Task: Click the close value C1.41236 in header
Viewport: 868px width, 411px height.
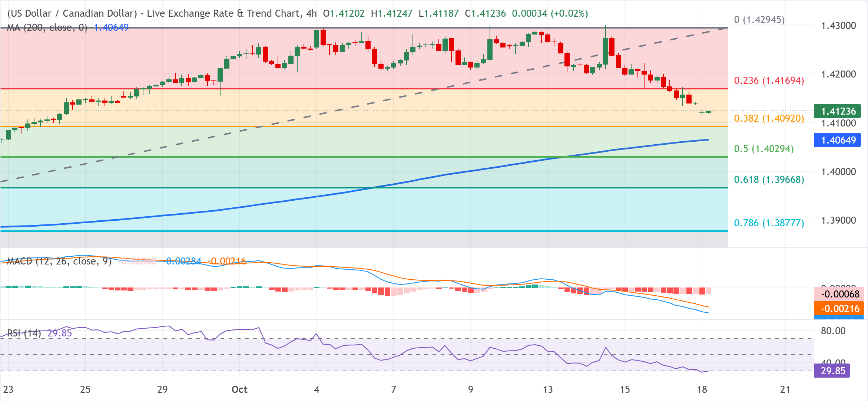Action: [x=485, y=14]
